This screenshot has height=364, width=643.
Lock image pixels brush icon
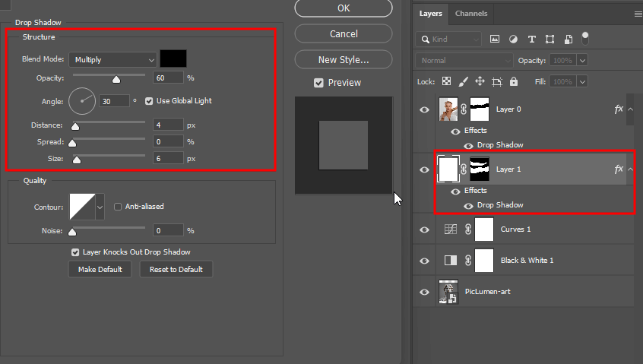pos(463,81)
